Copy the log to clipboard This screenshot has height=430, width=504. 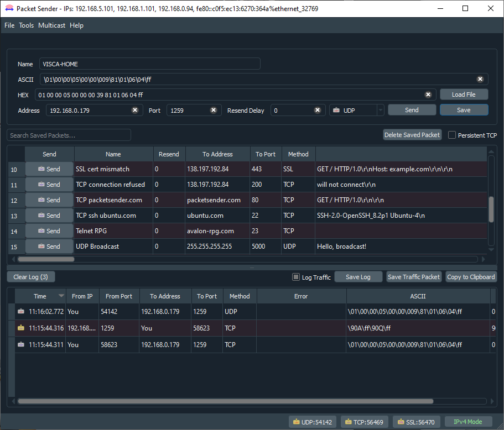pos(471,276)
